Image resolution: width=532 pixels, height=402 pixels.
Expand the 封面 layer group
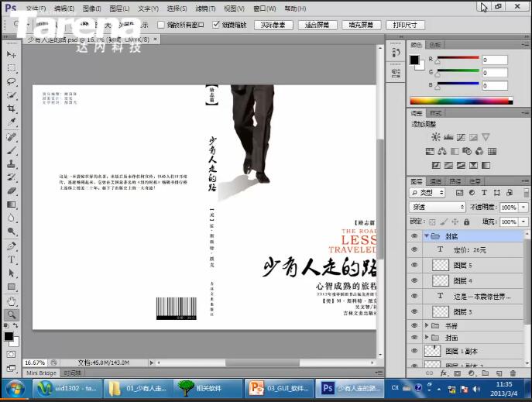click(x=427, y=337)
